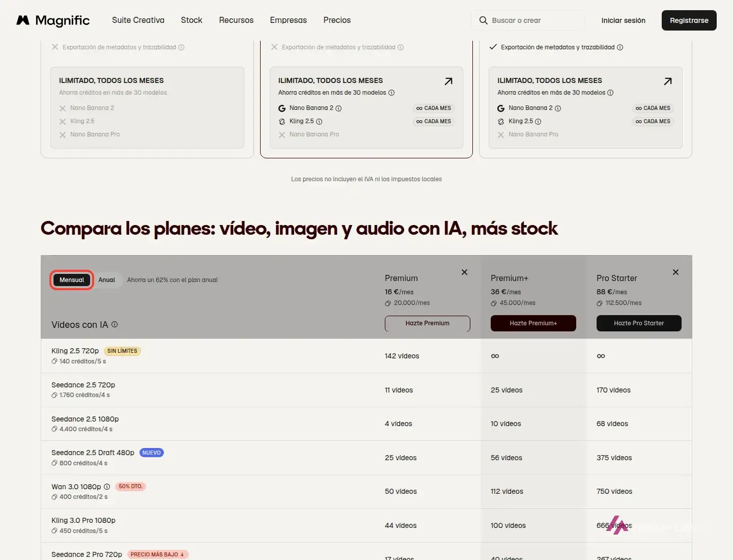Click Hazte Premium+ button

pyautogui.click(x=533, y=323)
